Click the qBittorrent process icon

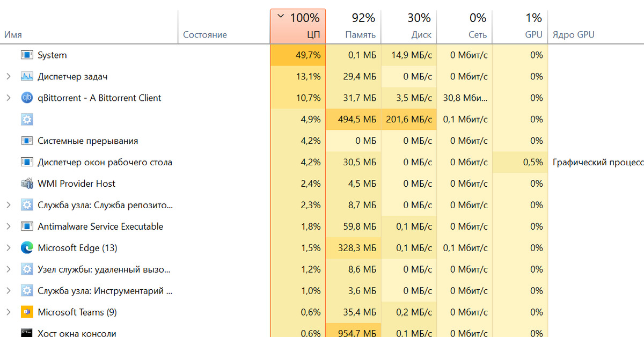click(x=27, y=98)
